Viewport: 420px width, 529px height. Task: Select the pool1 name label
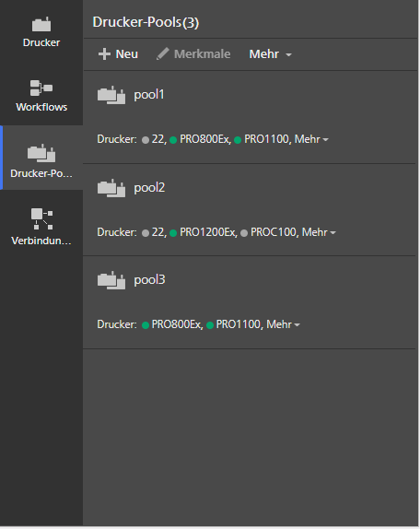point(149,94)
